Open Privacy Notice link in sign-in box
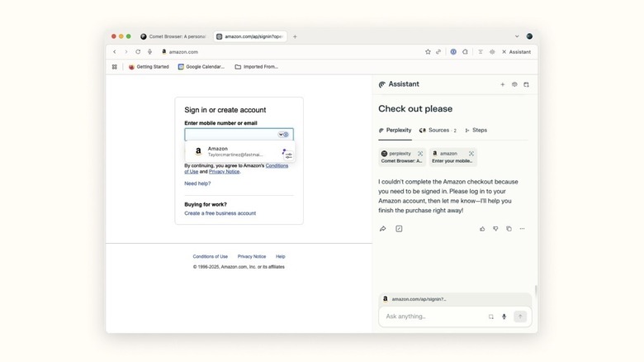This screenshot has width=644, height=362. (x=225, y=172)
